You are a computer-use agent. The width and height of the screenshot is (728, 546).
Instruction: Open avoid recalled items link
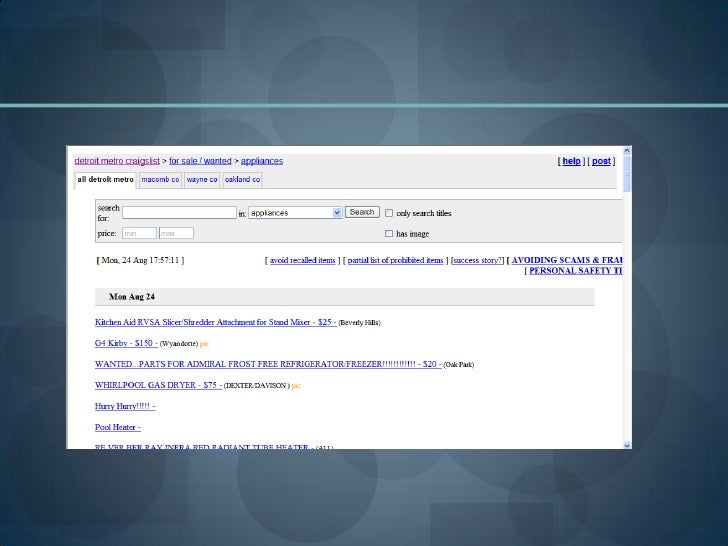pos(303,260)
